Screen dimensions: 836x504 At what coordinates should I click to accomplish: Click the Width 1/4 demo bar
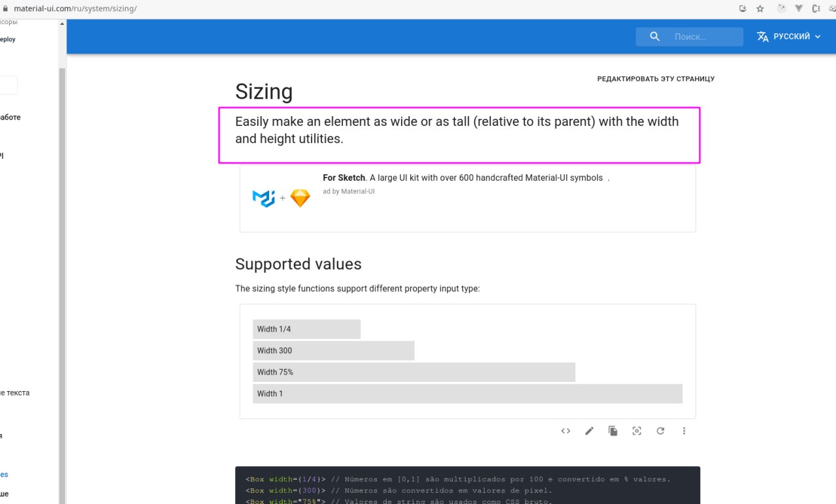(x=306, y=329)
